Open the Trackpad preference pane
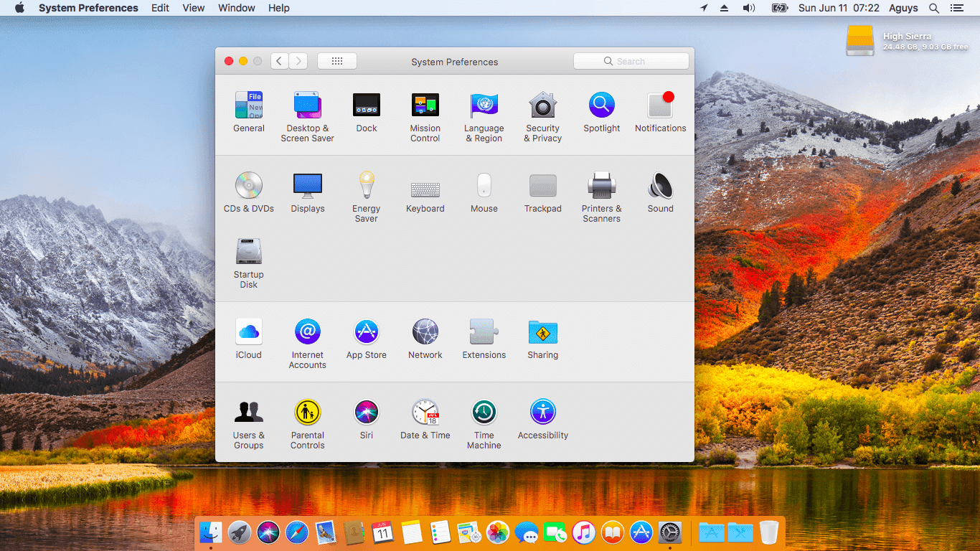980x551 pixels. pyautogui.click(x=543, y=192)
